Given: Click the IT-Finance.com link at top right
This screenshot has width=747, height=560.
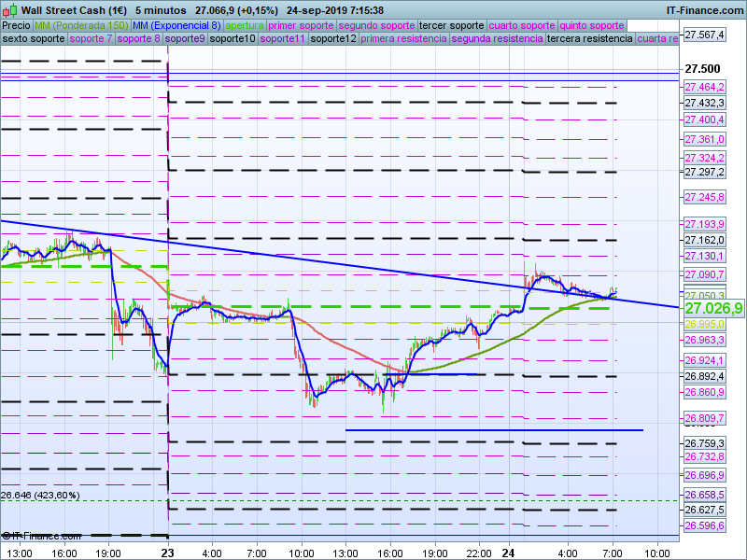Looking at the screenshot, I should coord(704,9).
